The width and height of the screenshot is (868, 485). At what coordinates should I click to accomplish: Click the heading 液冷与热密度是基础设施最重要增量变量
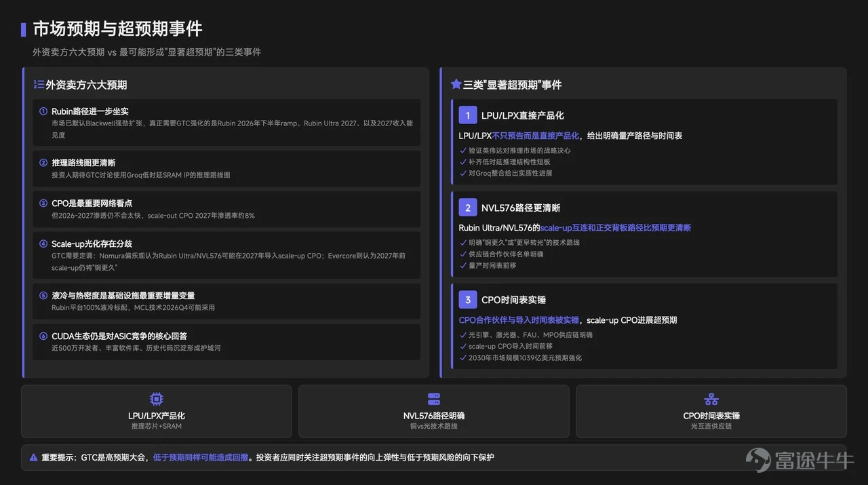(123, 296)
